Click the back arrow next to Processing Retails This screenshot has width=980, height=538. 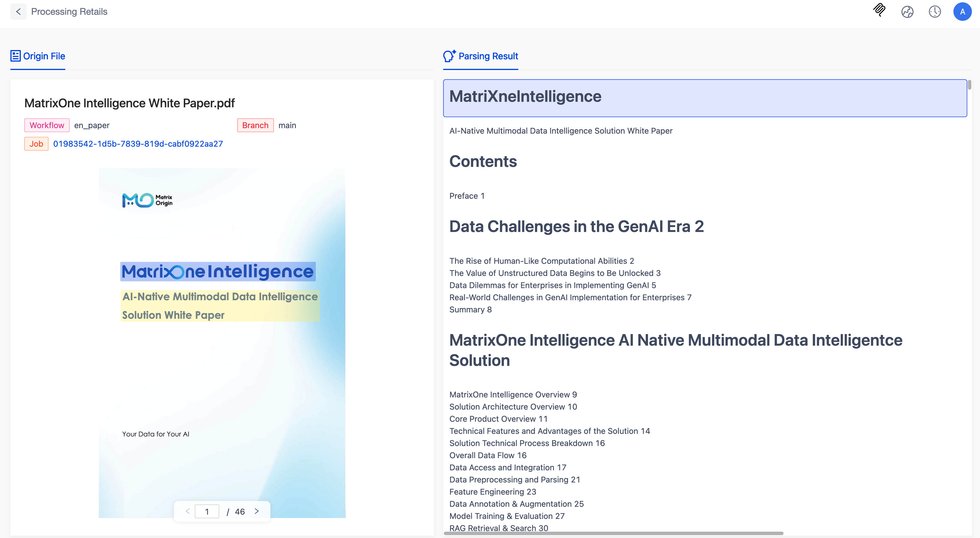(18, 11)
